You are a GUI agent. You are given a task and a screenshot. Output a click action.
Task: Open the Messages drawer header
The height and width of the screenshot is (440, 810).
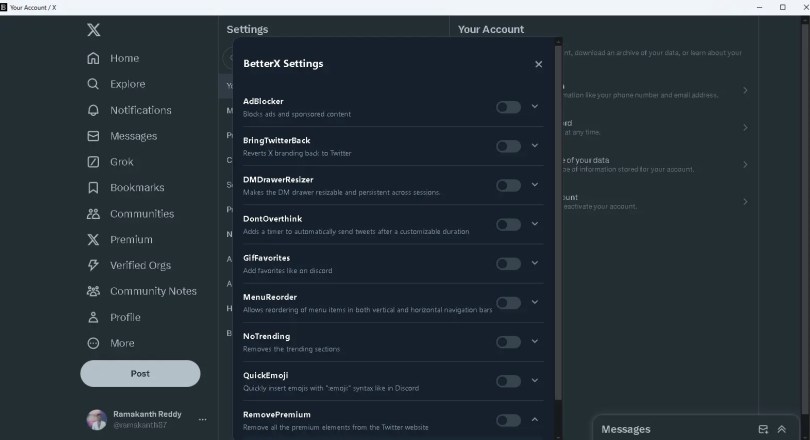click(695, 429)
